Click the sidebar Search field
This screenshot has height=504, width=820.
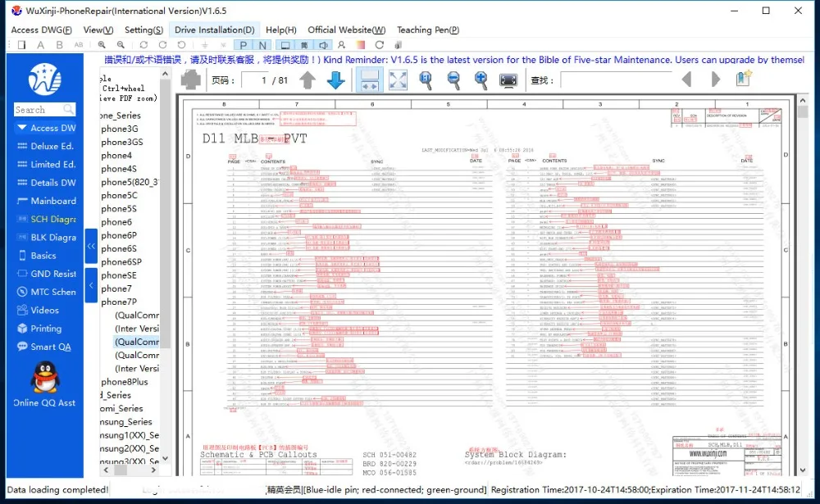click(x=44, y=109)
